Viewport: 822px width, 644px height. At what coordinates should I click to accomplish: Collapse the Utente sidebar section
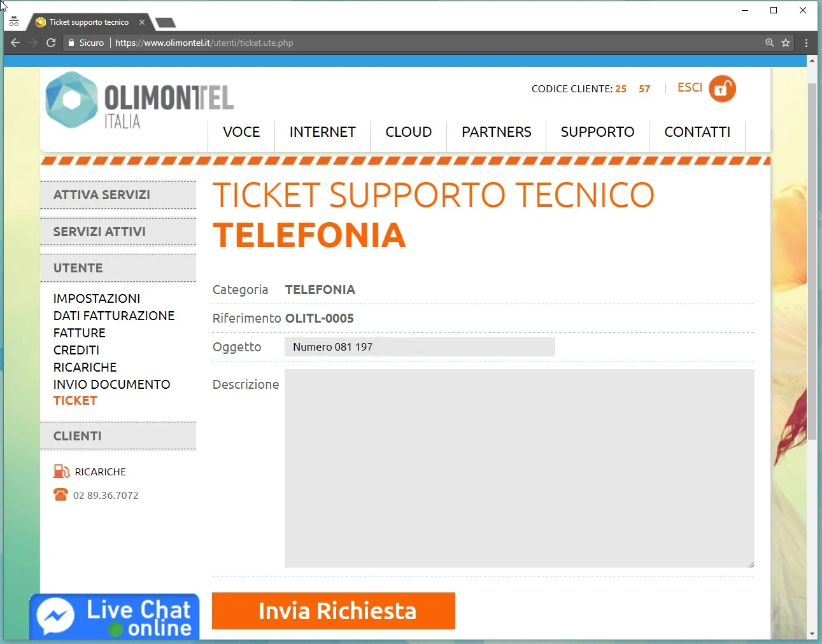(x=118, y=268)
